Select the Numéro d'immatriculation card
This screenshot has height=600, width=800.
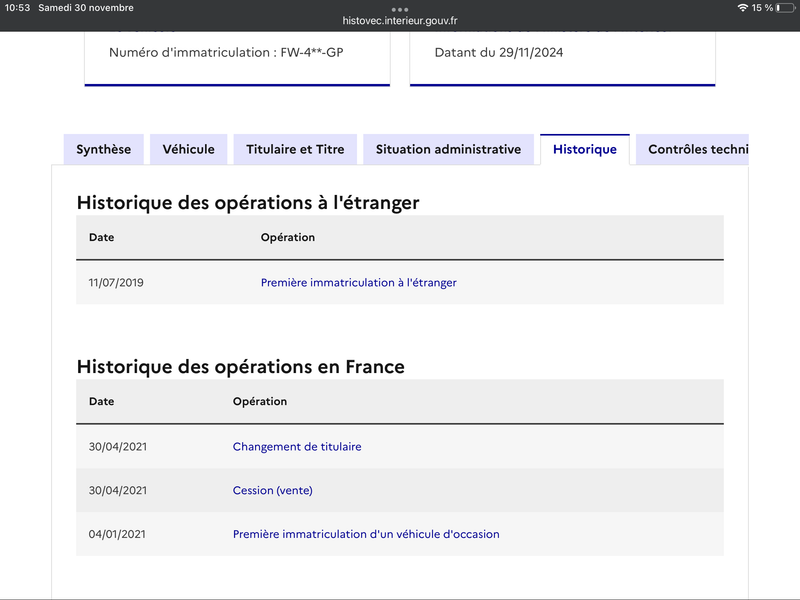pyautogui.click(x=237, y=58)
